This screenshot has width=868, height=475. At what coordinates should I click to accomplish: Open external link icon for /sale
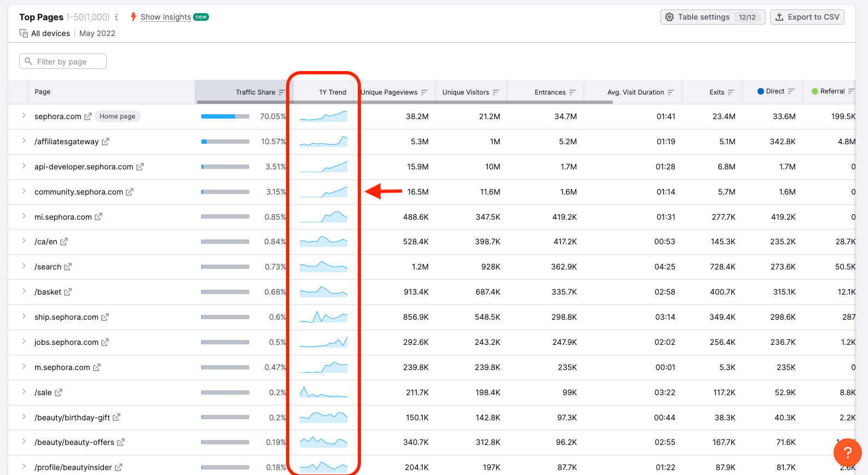[x=59, y=392]
